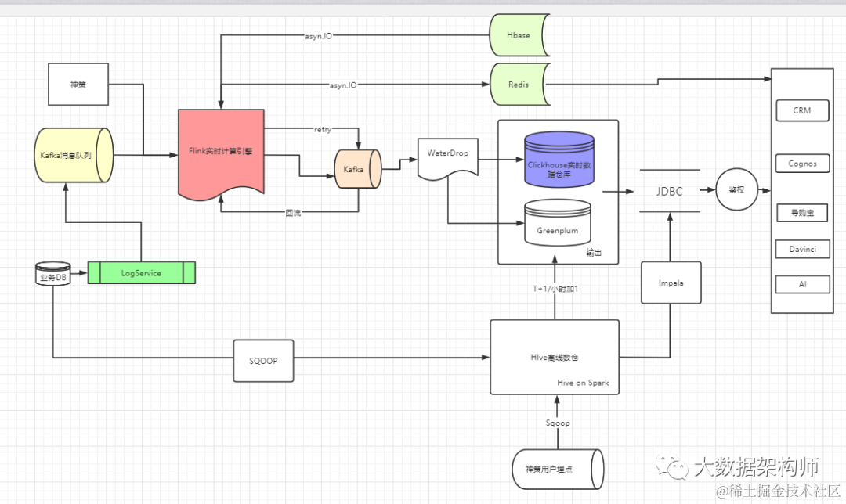The width and height of the screenshot is (846, 504).
Task: Select the Davinci box
Action: tap(802, 249)
